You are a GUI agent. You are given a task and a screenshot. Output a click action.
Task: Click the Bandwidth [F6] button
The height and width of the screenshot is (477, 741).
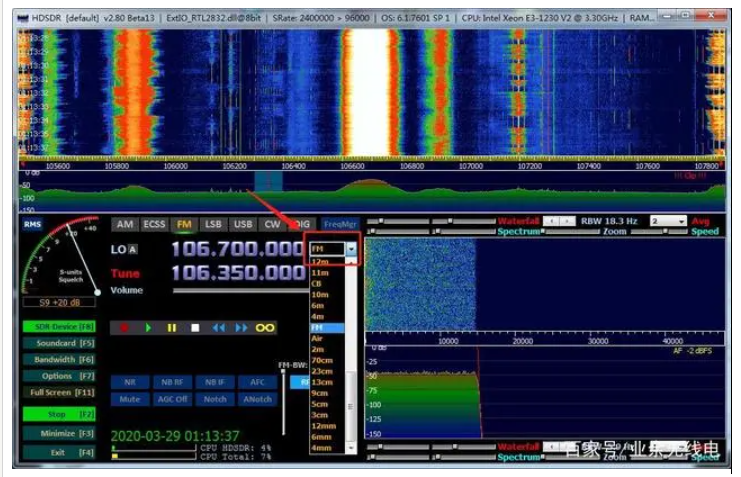(57, 359)
